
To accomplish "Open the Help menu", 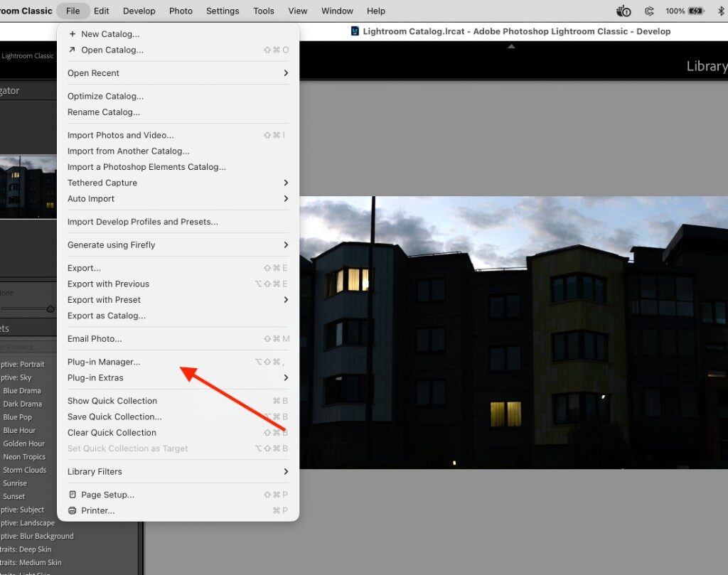I will [375, 11].
